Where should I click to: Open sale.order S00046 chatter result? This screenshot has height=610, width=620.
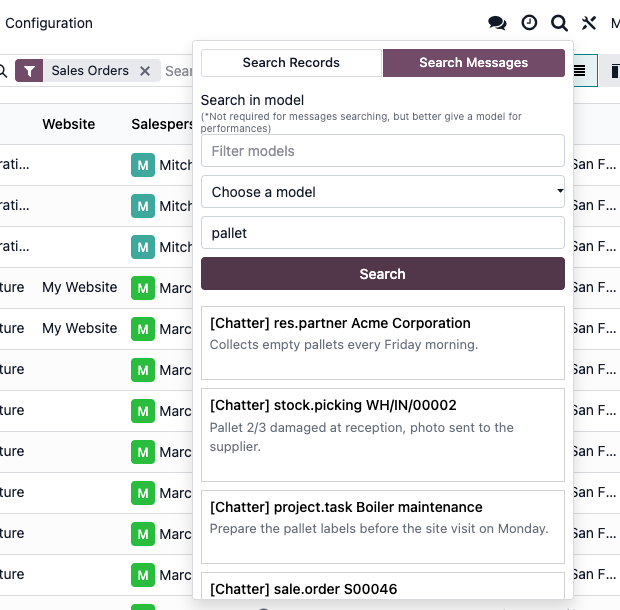pos(383,586)
